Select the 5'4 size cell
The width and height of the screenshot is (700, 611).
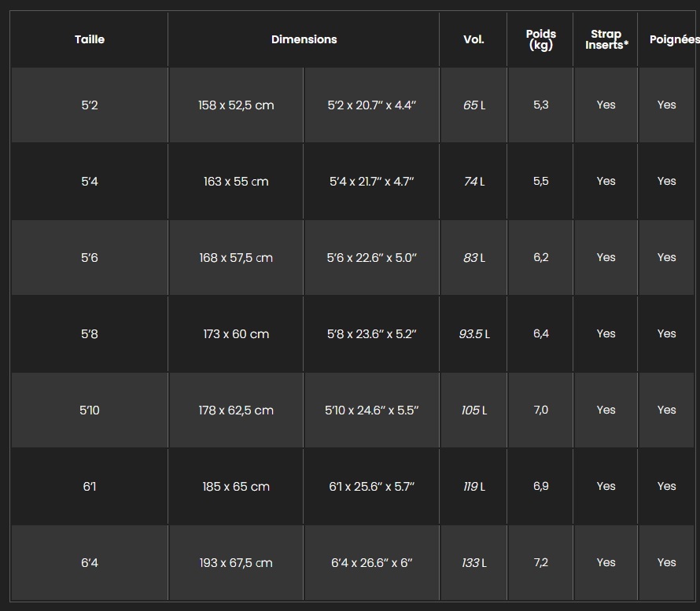(90, 182)
